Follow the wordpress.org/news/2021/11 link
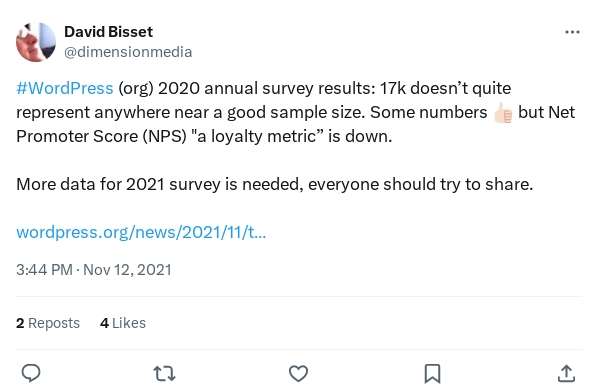The width and height of the screenshot is (598, 387). click(141, 232)
